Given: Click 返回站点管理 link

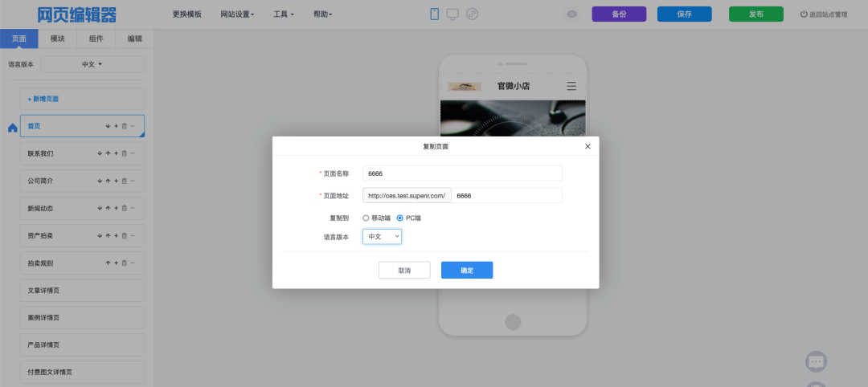Looking at the screenshot, I should (x=824, y=14).
